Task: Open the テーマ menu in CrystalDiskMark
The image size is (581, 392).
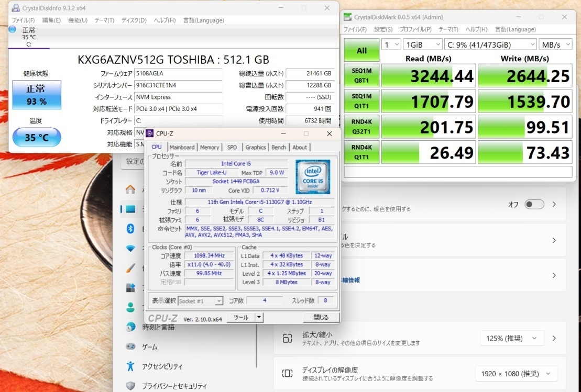Action: [x=448, y=29]
